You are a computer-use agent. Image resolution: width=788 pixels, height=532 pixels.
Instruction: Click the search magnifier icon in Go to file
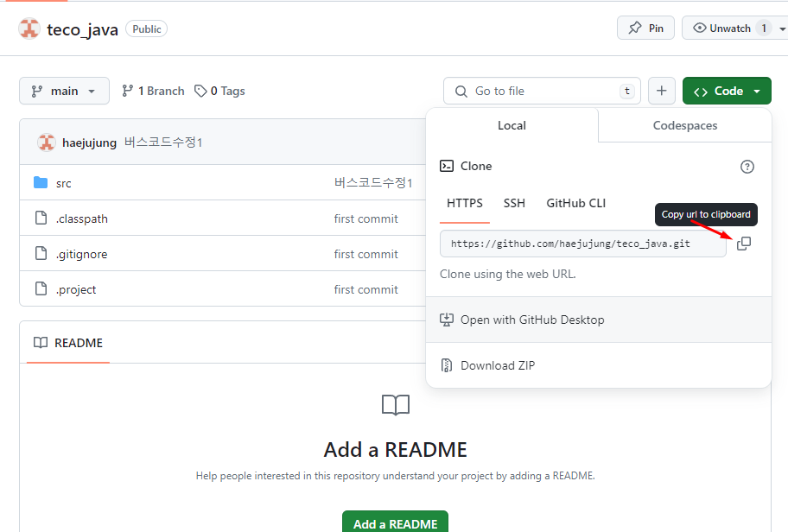(461, 92)
